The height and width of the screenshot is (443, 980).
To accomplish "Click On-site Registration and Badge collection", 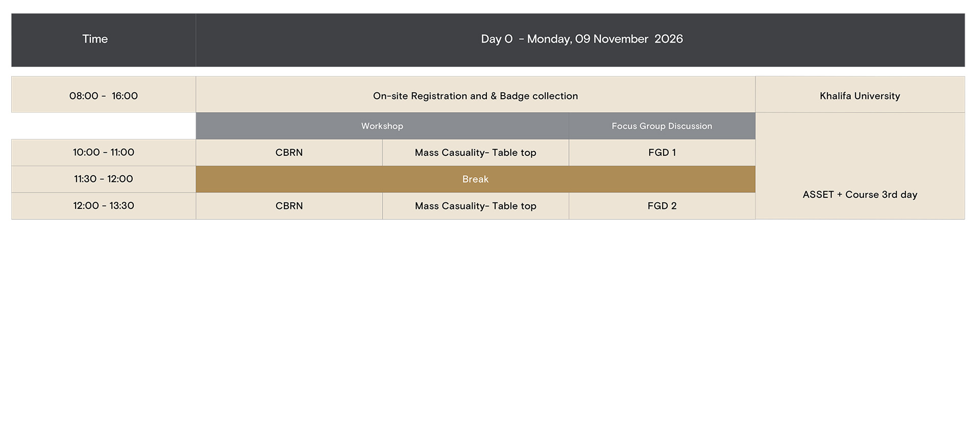I will click(x=475, y=96).
